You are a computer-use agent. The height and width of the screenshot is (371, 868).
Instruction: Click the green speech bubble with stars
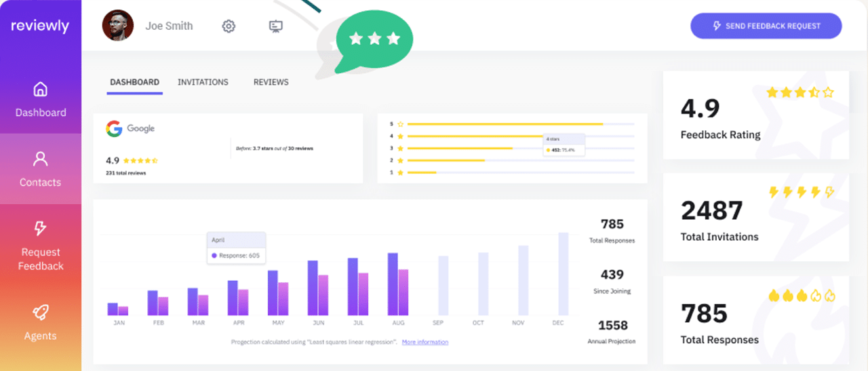click(x=374, y=39)
